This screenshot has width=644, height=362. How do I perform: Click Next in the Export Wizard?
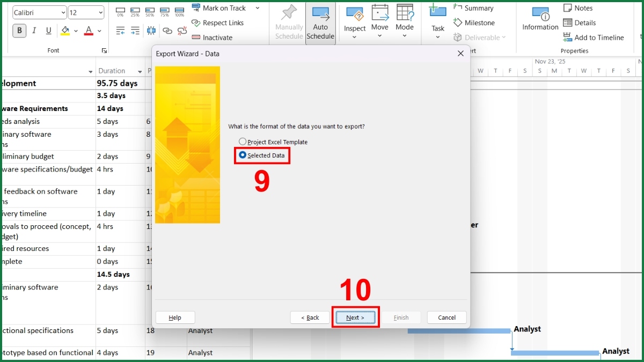(355, 317)
